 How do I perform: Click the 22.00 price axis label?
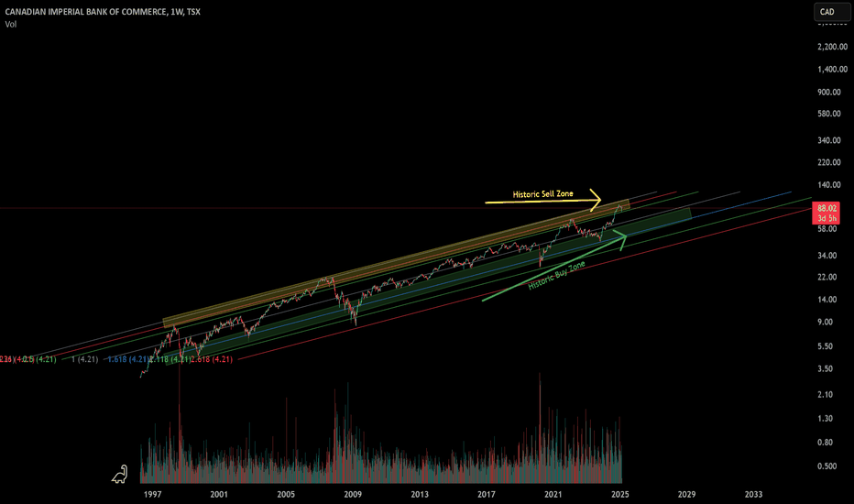pos(827,278)
